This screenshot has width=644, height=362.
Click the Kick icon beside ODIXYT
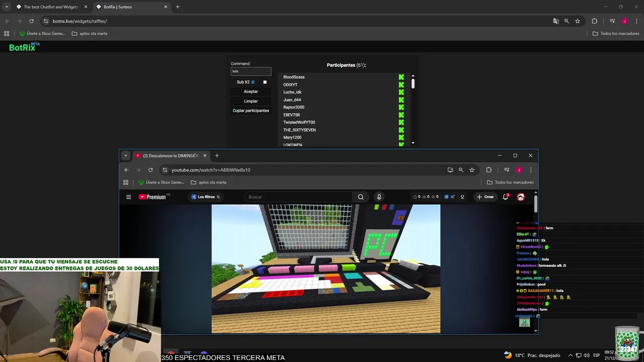401,84
